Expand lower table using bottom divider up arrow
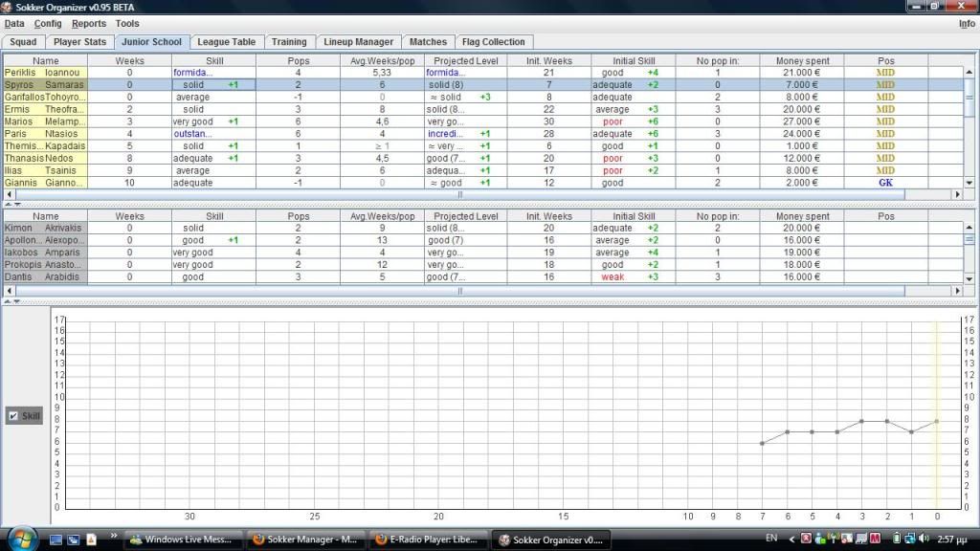980x551 pixels. tap(8, 300)
